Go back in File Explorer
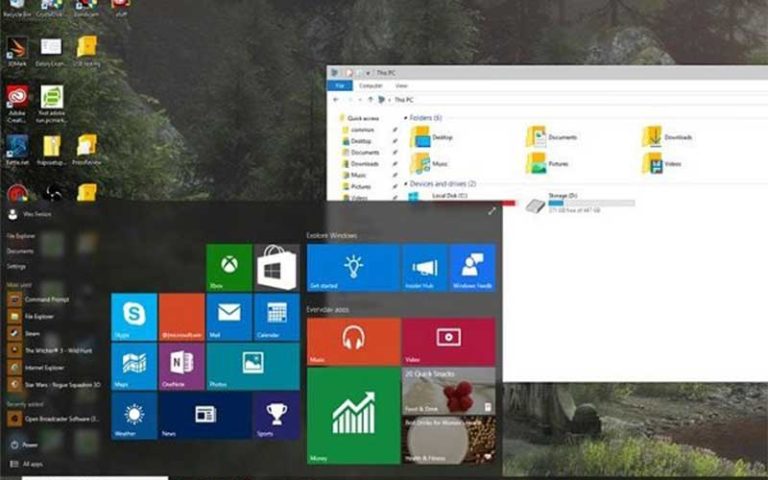The width and height of the screenshot is (768, 480). (x=336, y=99)
